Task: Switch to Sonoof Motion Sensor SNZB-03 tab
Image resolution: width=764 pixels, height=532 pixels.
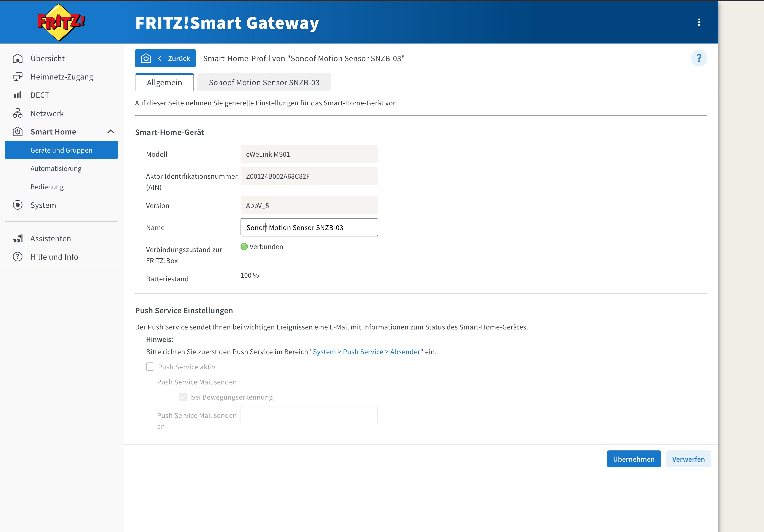Action: point(264,82)
